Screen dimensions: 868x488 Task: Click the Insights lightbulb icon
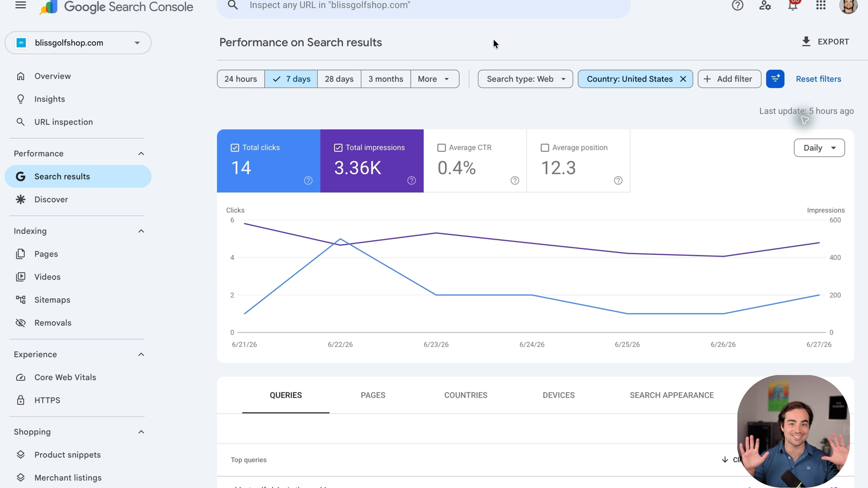pos(21,99)
